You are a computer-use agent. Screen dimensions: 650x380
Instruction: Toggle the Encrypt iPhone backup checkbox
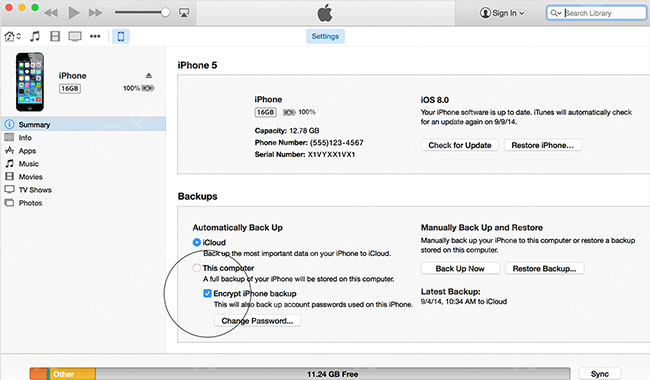click(207, 293)
